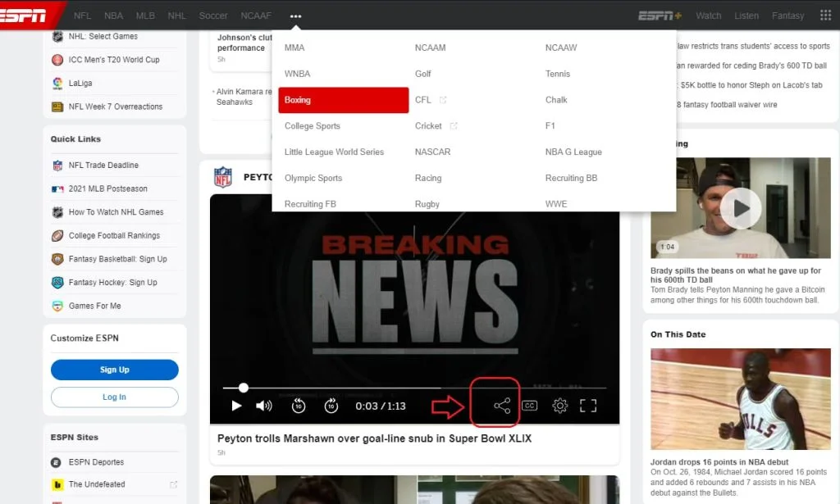Image resolution: width=840 pixels, height=504 pixels.
Task: Open NHL in the top navigation
Action: 177,16
